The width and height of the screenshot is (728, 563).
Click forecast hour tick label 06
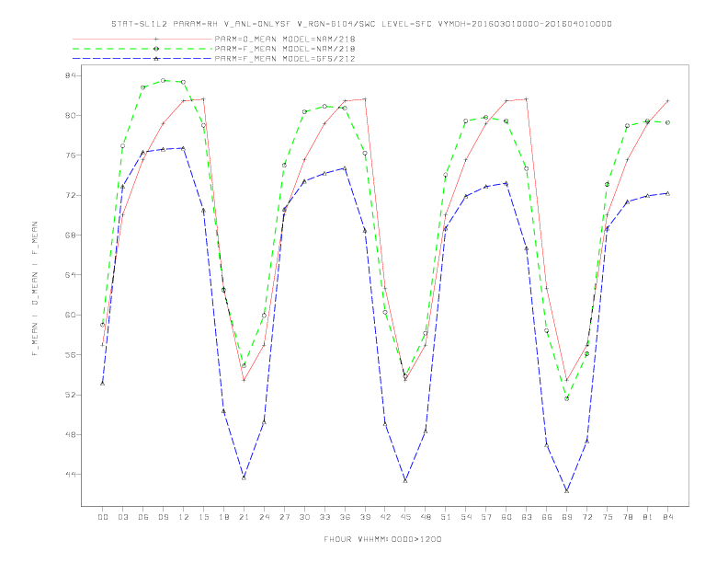click(143, 517)
